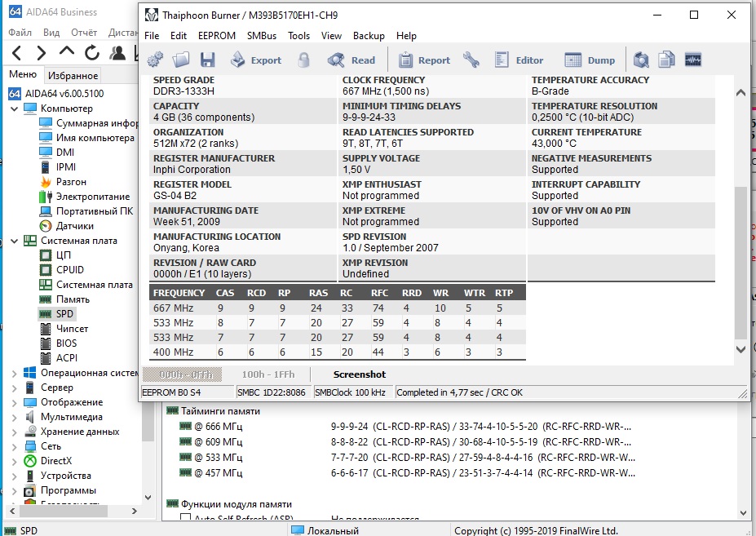Open Dump view from toolbar
Viewport: 756px width, 536px height.
tap(590, 60)
